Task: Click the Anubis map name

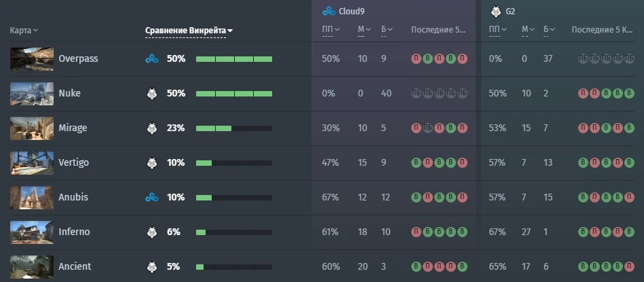Action: tap(73, 197)
